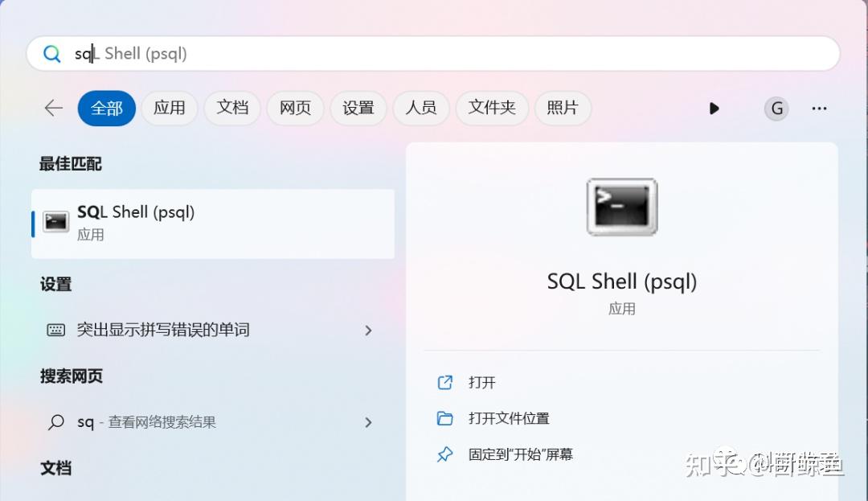Click the search magnifier icon in search box
Image resolution: width=868 pixels, height=501 pixels.
[52, 54]
